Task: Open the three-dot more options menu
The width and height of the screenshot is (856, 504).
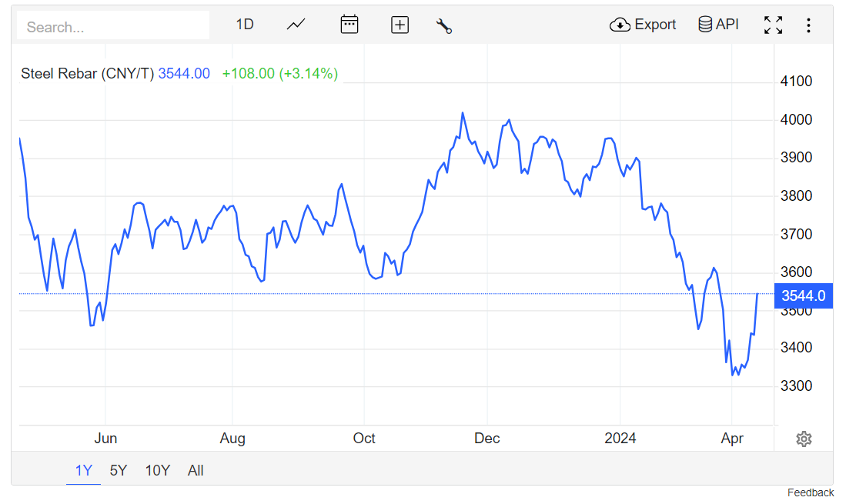Action: click(808, 25)
